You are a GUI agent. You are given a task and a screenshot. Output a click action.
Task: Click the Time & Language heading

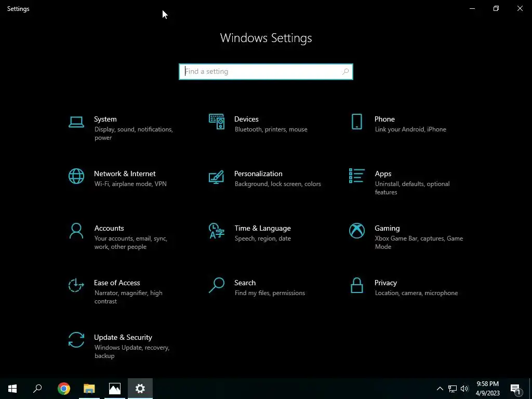pos(262,229)
